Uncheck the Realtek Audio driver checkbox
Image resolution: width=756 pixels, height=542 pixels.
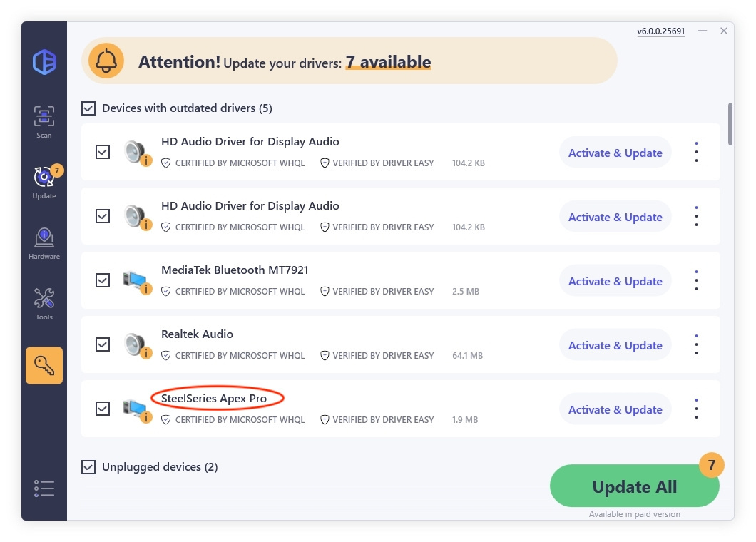tap(103, 344)
